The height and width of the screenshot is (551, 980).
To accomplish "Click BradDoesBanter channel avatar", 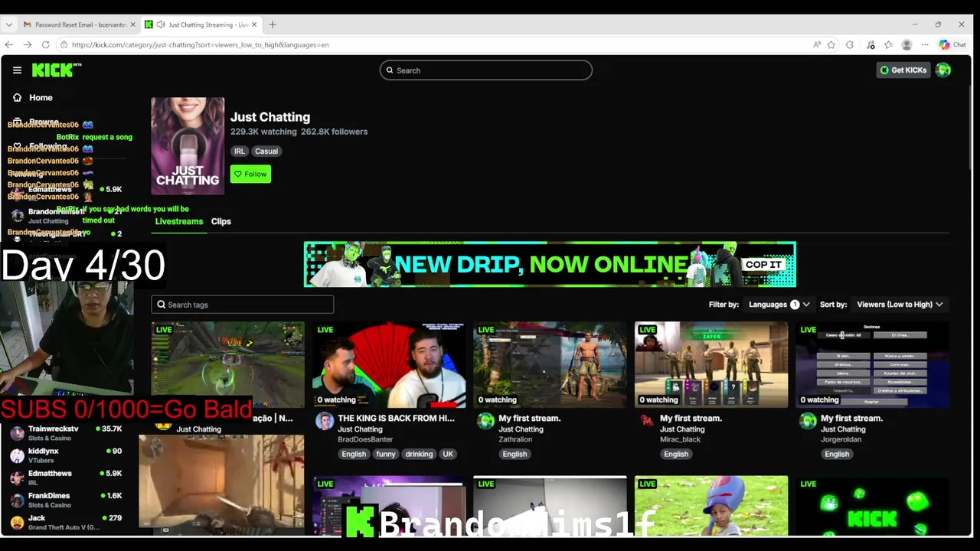I will point(325,422).
